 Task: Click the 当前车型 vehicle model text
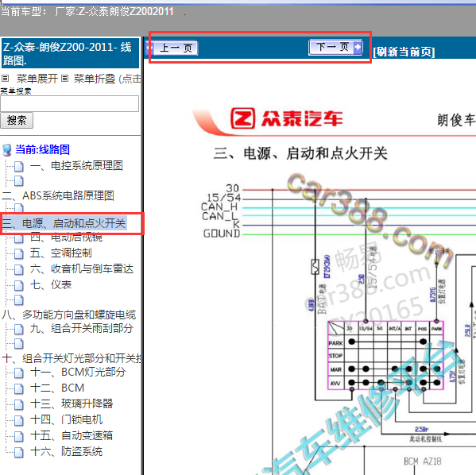[87, 12]
